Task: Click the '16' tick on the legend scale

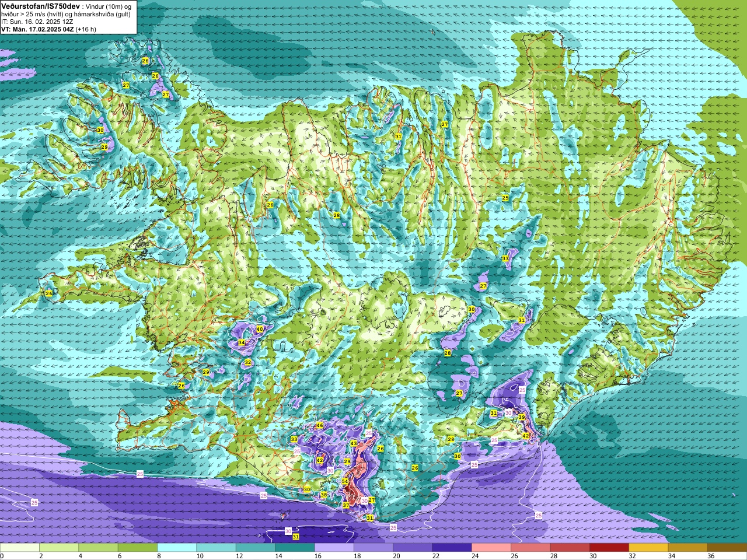Action: [x=318, y=556]
